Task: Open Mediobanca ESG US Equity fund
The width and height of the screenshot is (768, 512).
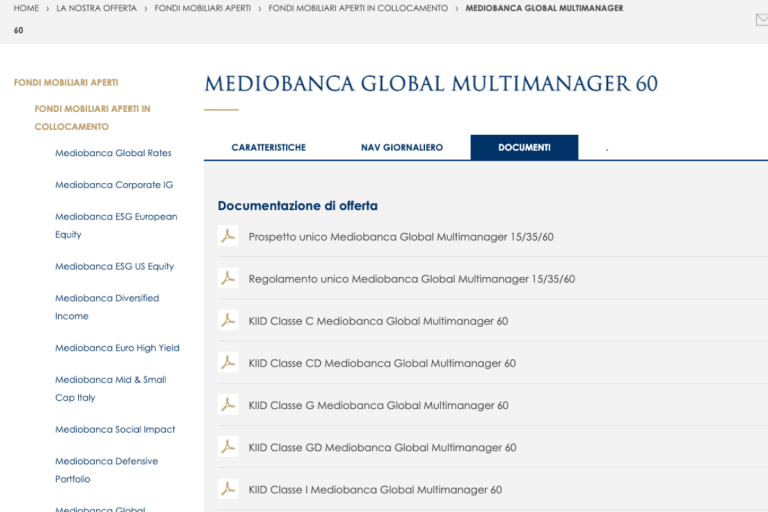Action: click(x=115, y=266)
